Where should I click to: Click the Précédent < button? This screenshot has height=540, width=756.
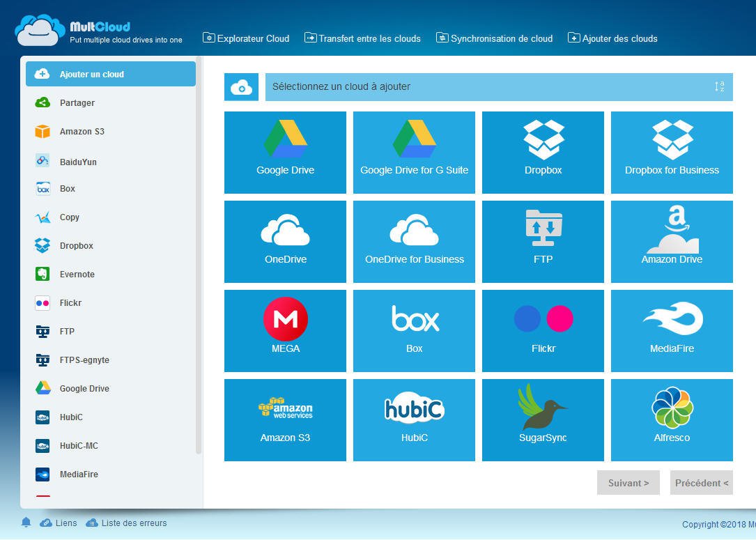click(702, 483)
